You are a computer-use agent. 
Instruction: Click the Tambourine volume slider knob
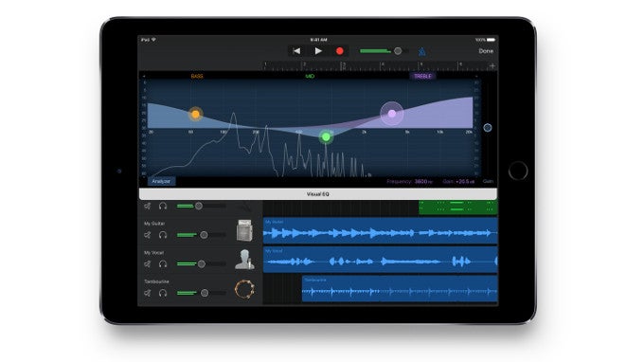tap(205, 293)
